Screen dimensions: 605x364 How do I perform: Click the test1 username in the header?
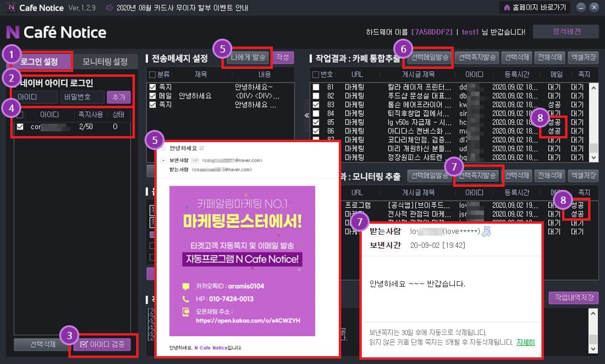point(469,32)
